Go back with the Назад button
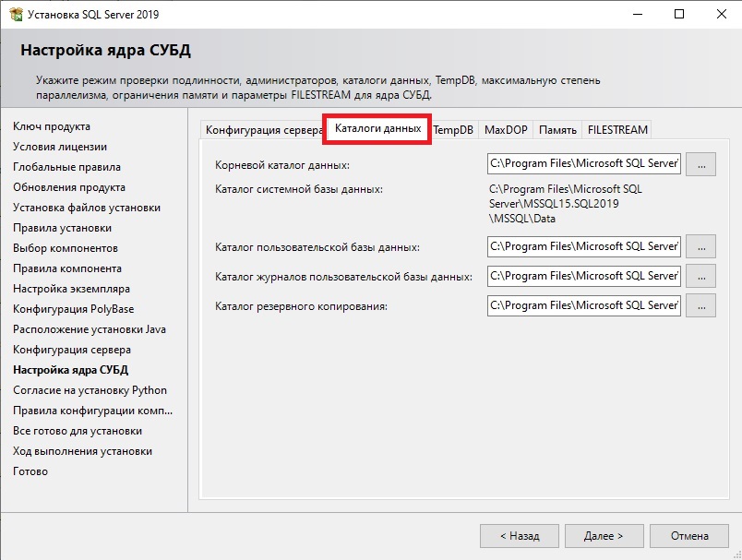This screenshot has height=560, width=742. click(x=519, y=536)
